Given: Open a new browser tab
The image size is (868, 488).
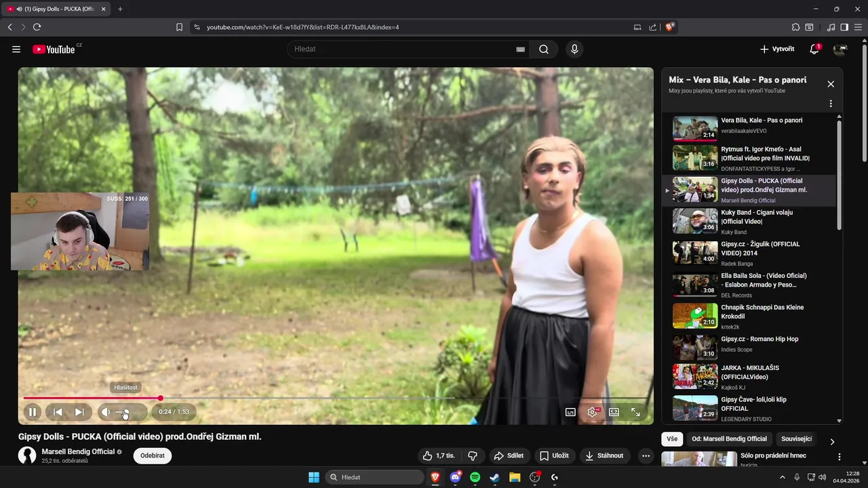Looking at the screenshot, I should 120,9.
